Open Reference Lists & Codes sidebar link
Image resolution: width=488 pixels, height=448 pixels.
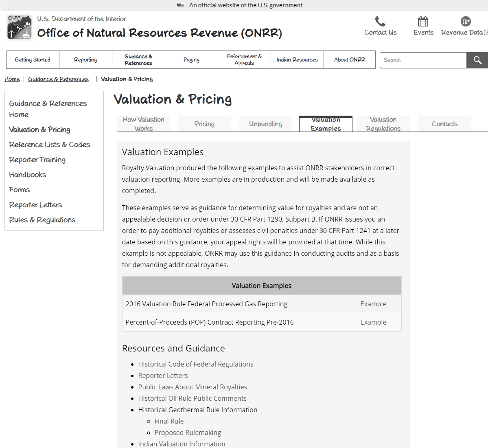pyautogui.click(x=50, y=145)
